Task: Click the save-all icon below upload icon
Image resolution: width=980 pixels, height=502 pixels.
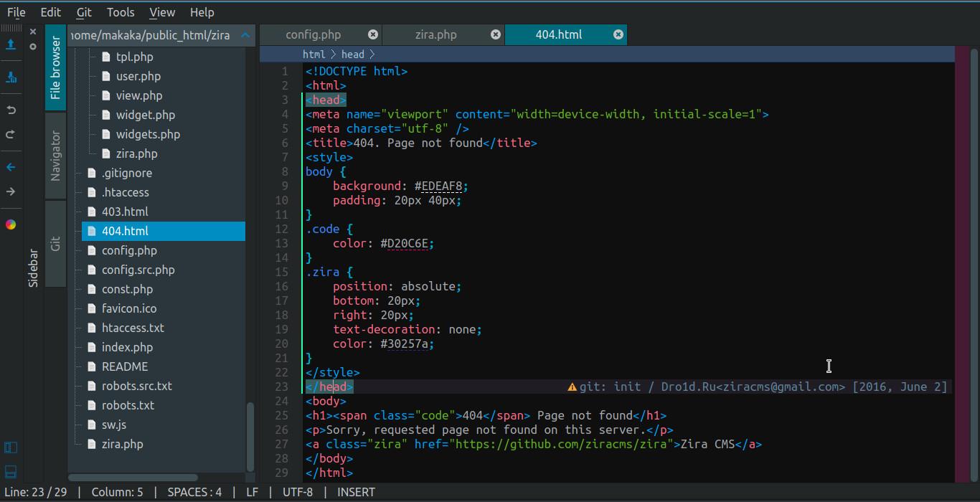Action: click(11, 77)
